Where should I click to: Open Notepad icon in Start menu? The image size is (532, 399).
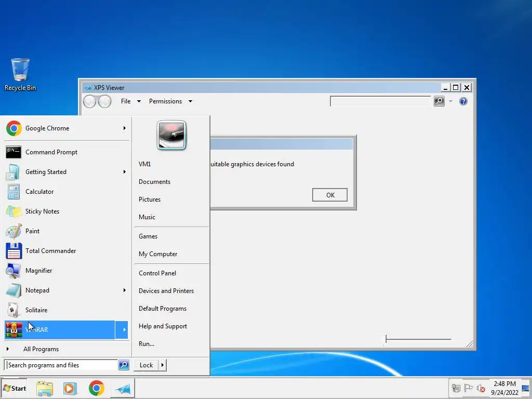pyautogui.click(x=14, y=290)
